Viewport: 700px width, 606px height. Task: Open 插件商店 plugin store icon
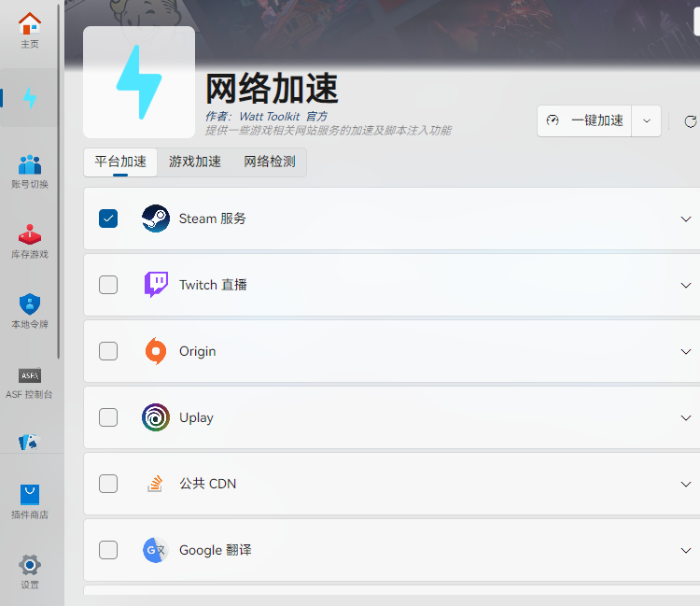click(x=30, y=500)
